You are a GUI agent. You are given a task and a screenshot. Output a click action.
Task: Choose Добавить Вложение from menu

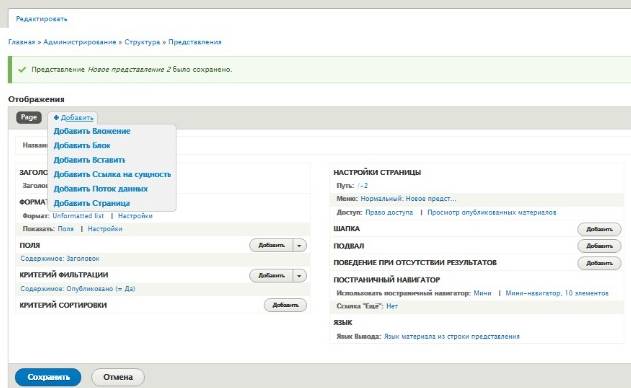pyautogui.click(x=92, y=131)
